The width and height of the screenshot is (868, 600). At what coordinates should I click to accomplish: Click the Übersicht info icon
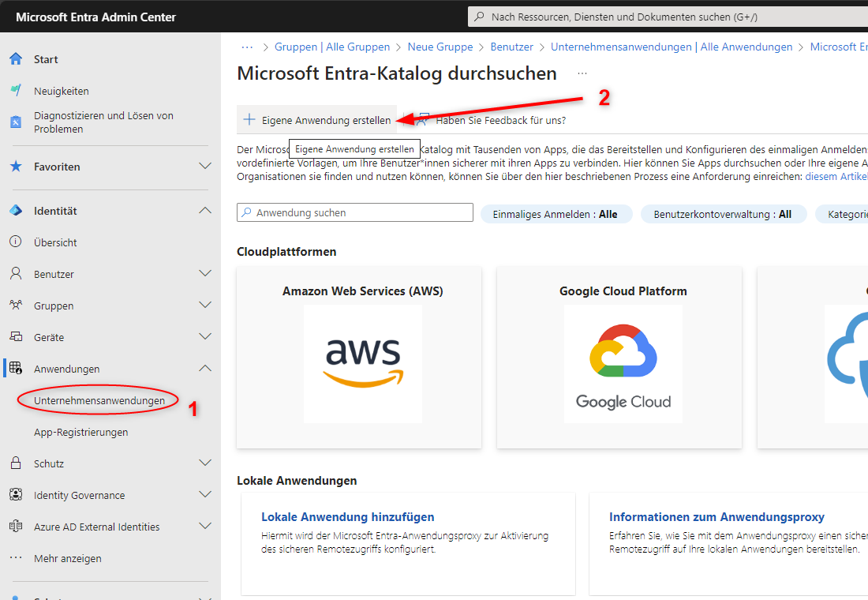click(x=16, y=242)
